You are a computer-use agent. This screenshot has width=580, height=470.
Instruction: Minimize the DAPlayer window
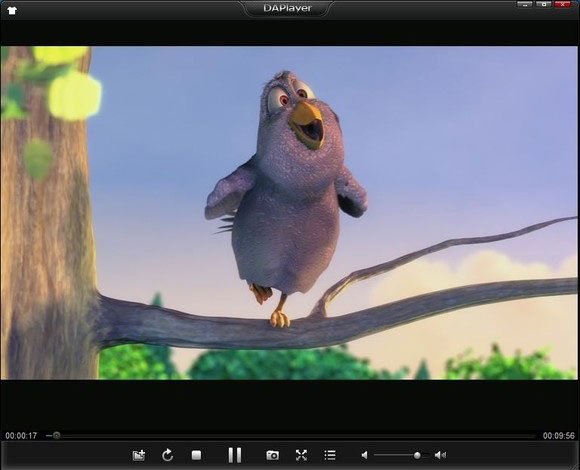pyautogui.click(x=525, y=4)
